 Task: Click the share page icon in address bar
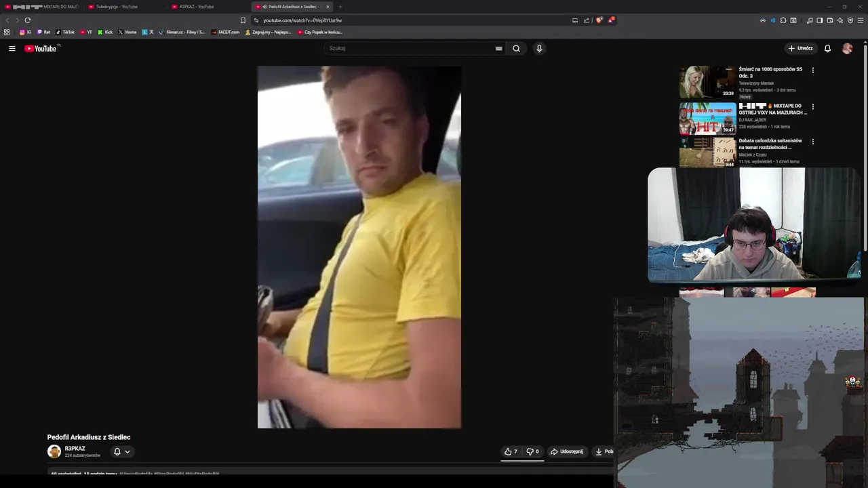tap(587, 20)
